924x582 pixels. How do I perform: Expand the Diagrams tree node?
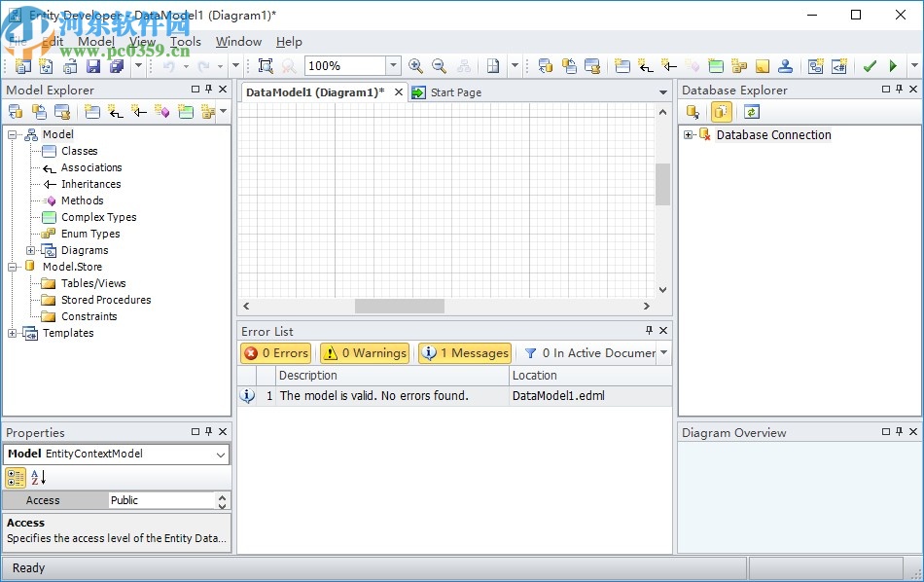[x=31, y=250]
